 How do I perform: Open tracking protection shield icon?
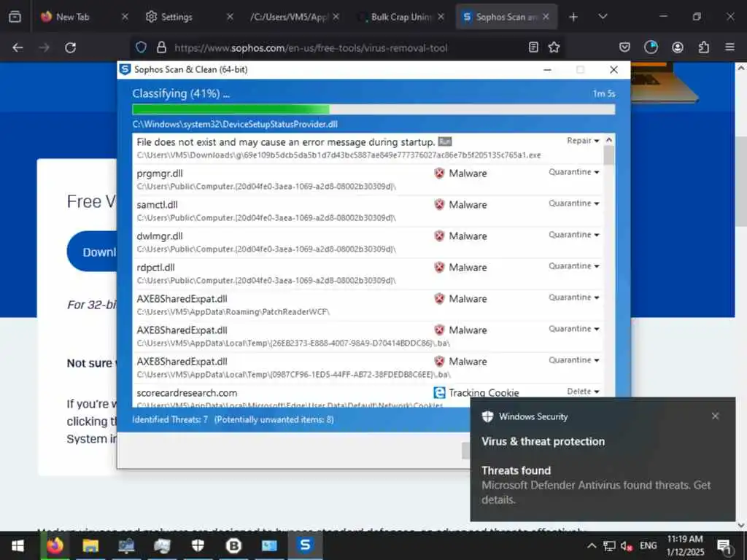coord(141,47)
